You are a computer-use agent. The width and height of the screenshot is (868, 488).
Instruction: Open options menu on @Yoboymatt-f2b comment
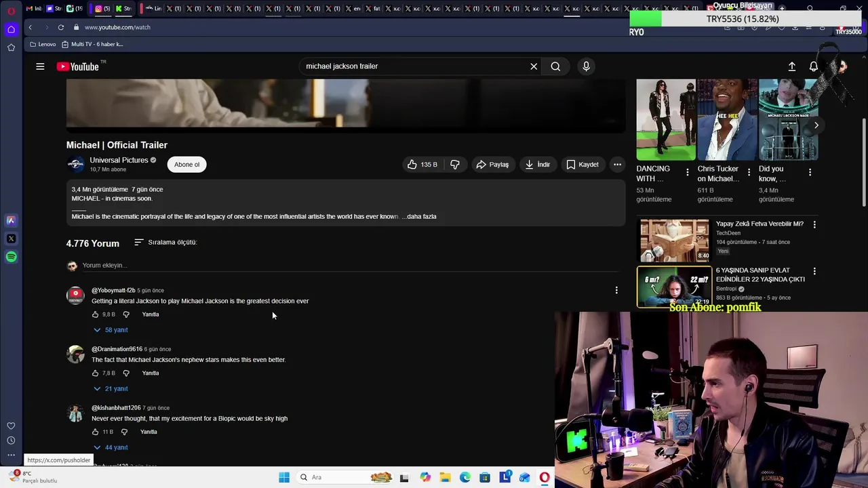[616, 290]
